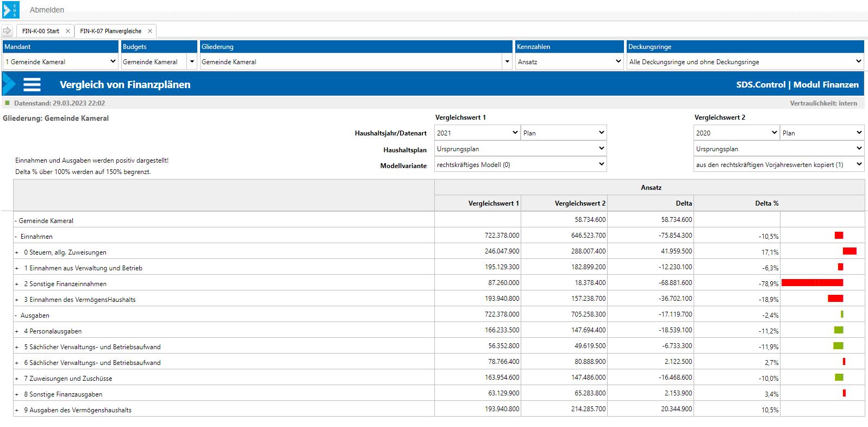Screen dimensions: 868x427
Task: Open the Mandant dropdown
Action: coord(60,61)
